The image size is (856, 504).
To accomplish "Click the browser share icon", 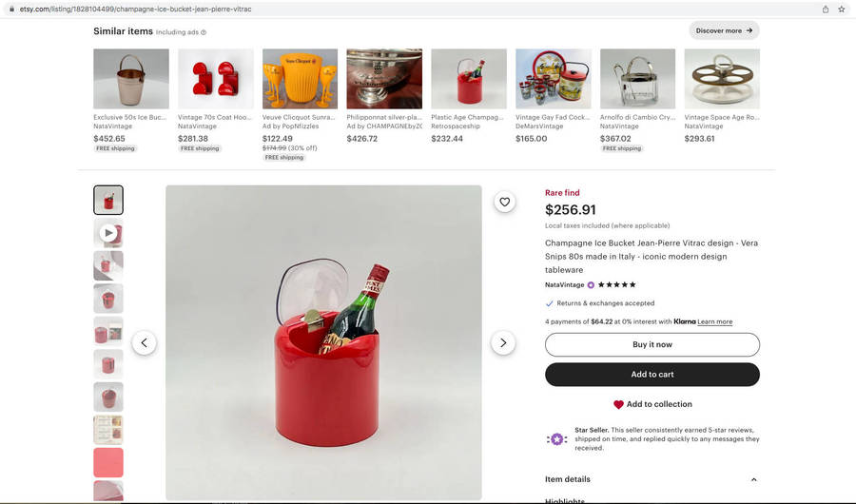I will (x=826, y=9).
